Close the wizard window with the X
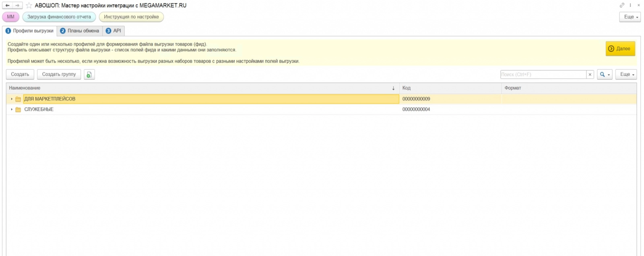The height and width of the screenshot is (256, 644). (x=639, y=5)
